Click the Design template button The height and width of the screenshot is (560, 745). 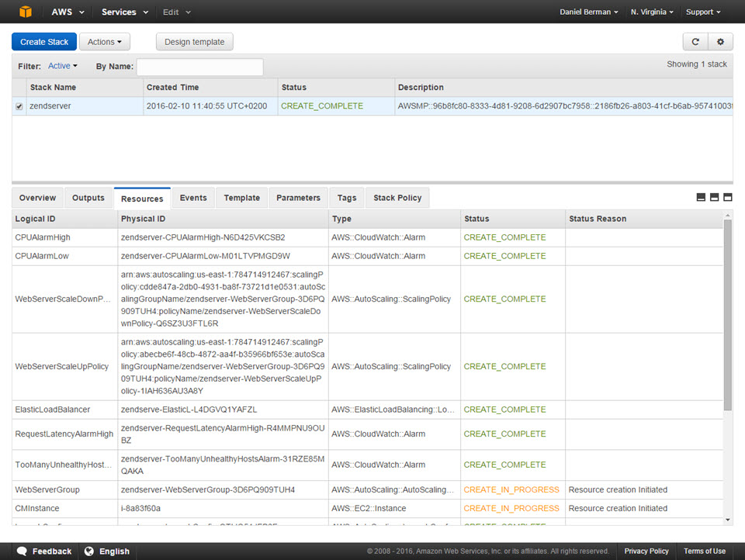point(194,42)
